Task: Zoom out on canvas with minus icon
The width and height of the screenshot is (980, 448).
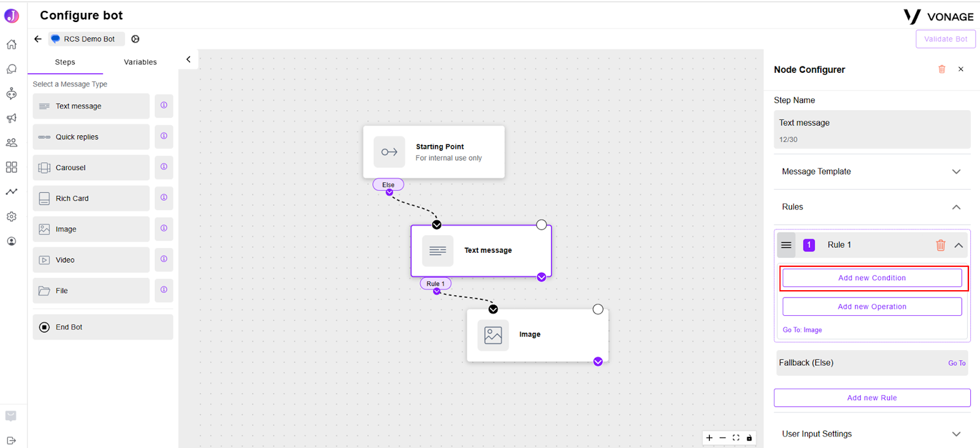Action: tap(723, 438)
